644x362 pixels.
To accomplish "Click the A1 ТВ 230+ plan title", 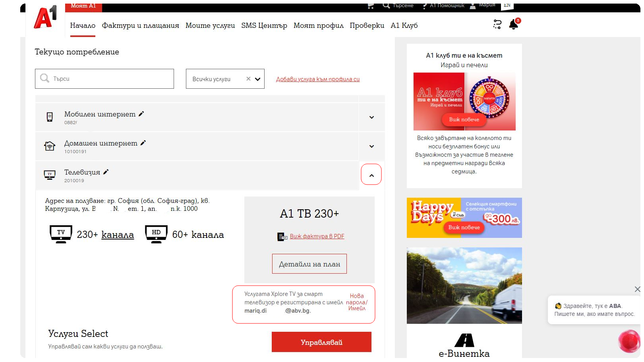I will pos(309,214).
